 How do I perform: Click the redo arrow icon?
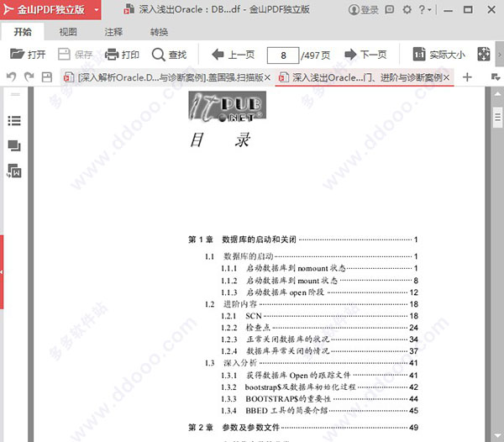pyautogui.click(x=29, y=76)
